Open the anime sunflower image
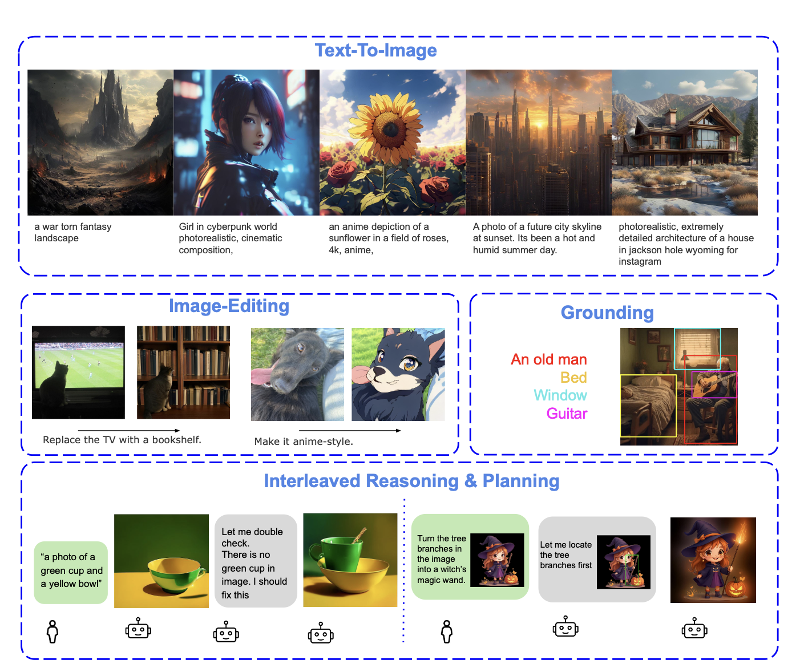This screenshot has height=672, width=800. pyautogui.click(x=393, y=142)
